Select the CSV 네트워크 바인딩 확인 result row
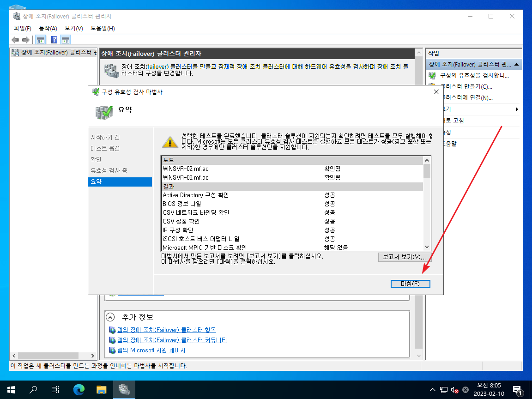 [x=292, y=213]
